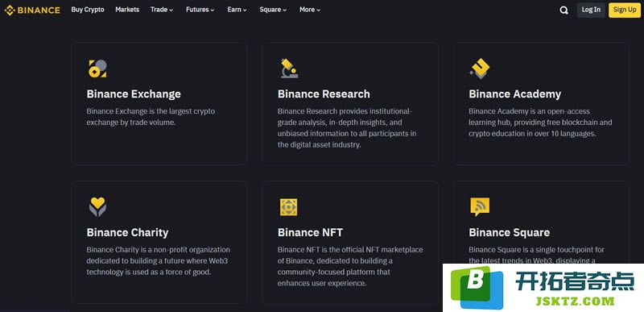This screenshot has width=644, height=312.
Task: Click the Binance Academy graduation cap icon
Action: 480,69
